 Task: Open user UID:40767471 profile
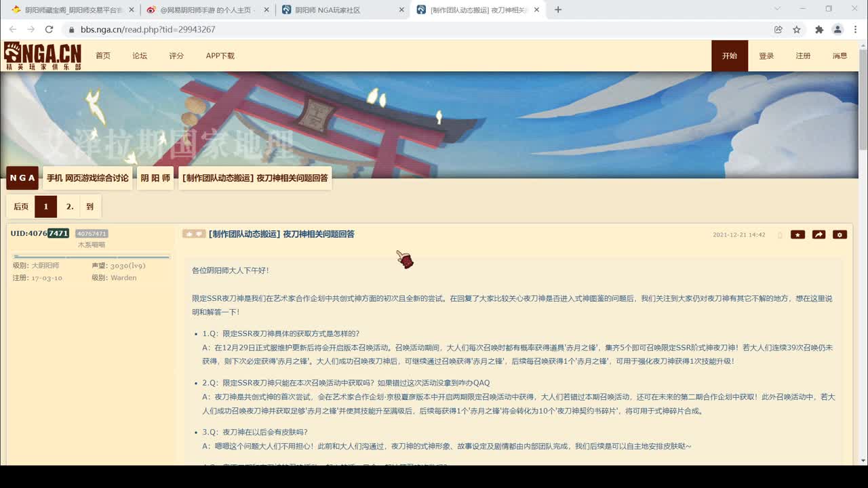(39, 233)
